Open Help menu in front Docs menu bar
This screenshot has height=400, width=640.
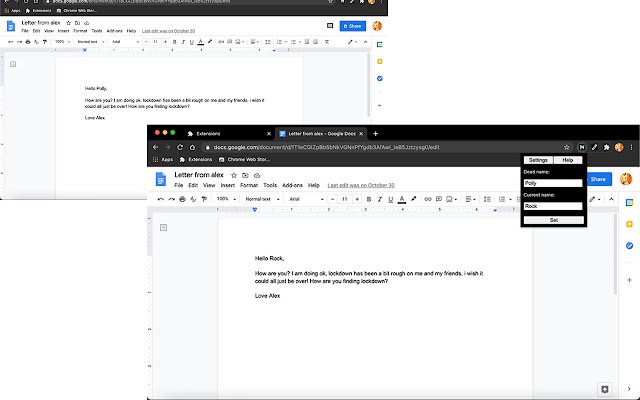click(x=313, y=185)
